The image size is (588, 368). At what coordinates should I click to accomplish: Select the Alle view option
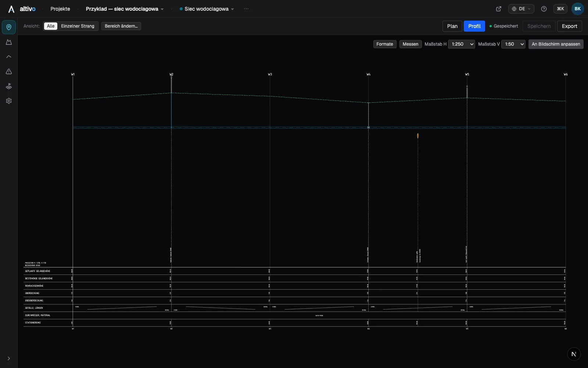point(51,26)
